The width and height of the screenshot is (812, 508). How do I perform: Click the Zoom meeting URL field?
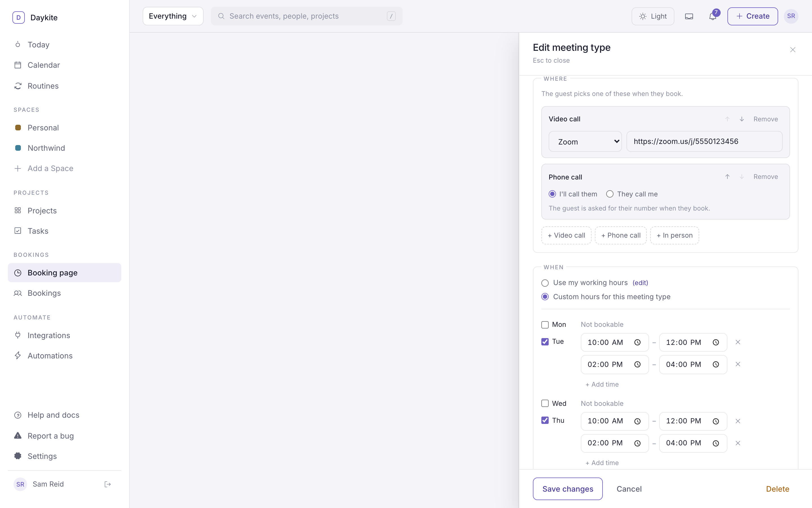coord(704,141)
